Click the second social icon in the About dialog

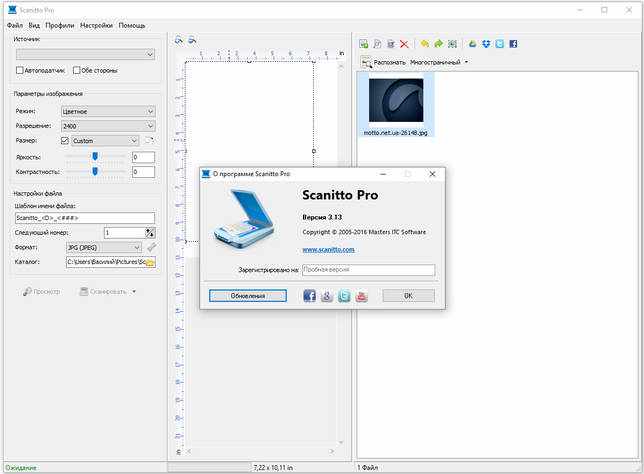tap(327, 296)
